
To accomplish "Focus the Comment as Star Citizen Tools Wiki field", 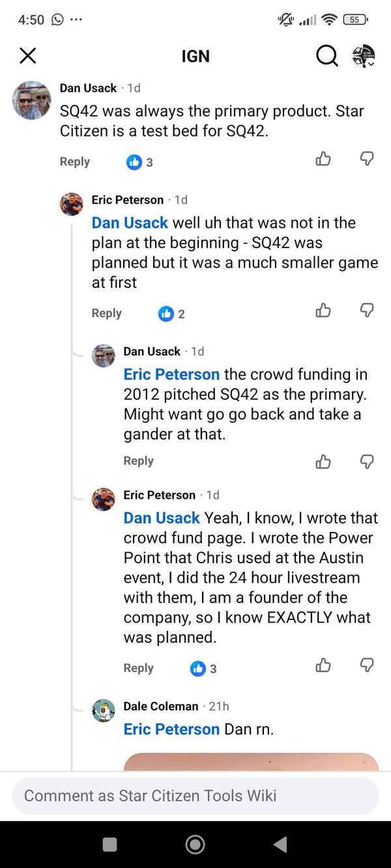I will (x=195, y=796).
